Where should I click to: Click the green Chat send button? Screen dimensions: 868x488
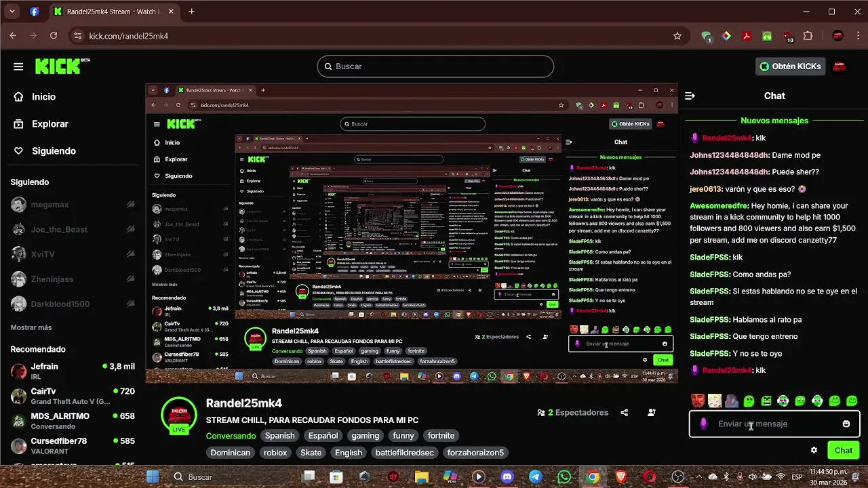(844, 450)
